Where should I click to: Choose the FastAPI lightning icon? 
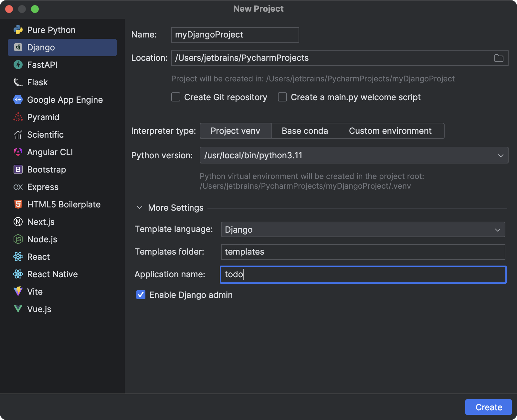(x=18, y=65)
